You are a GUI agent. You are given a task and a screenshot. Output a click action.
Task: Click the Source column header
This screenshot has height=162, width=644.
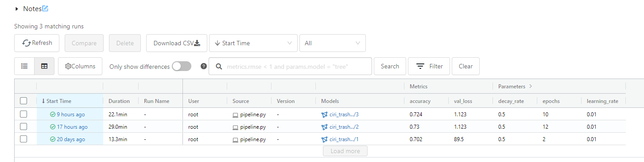pyautogui.click(x=241, y=101)
